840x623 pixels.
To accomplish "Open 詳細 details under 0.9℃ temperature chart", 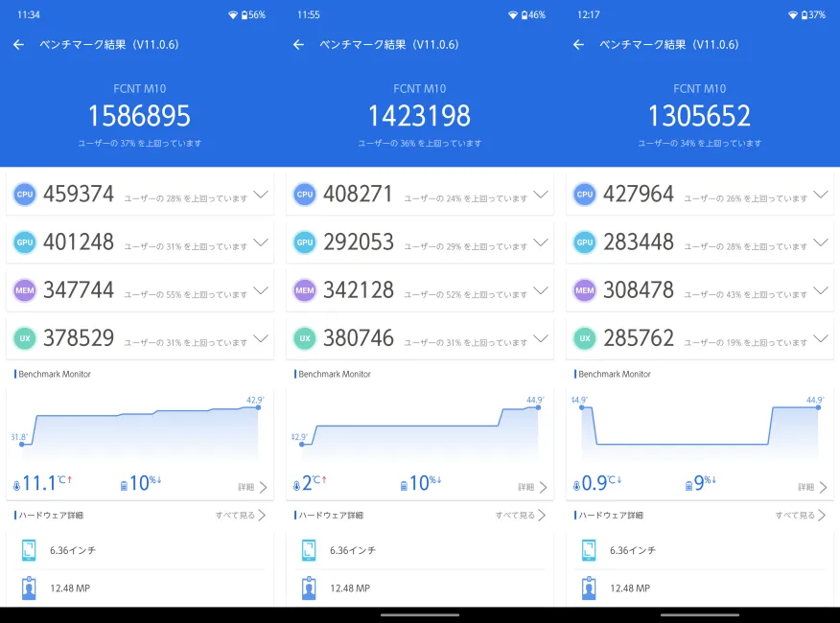I will (812, 487).
